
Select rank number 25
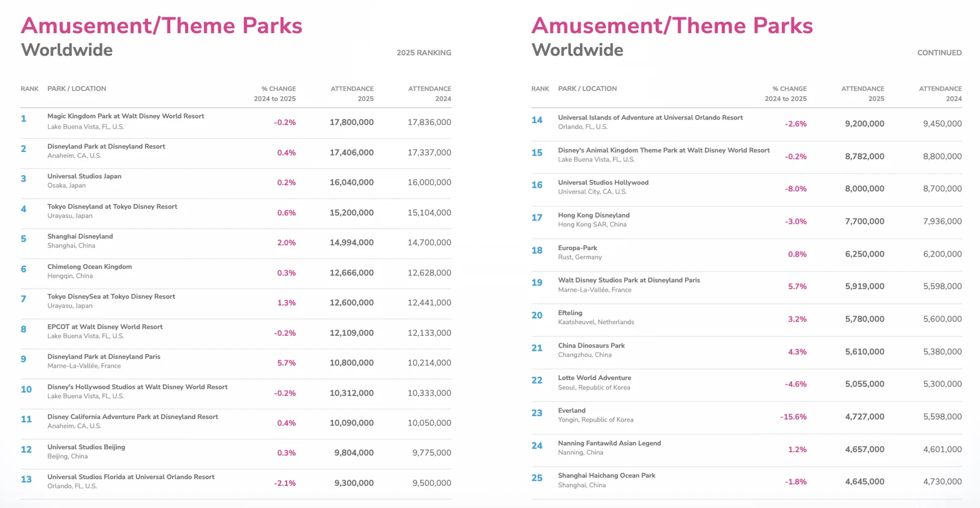(x=537, y=478)
